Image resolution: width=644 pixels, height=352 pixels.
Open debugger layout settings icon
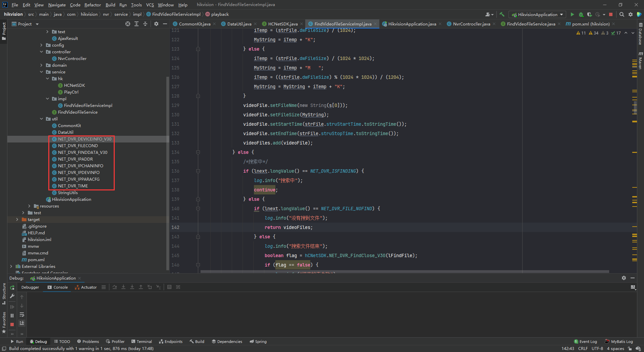click(x=633, y=287)
